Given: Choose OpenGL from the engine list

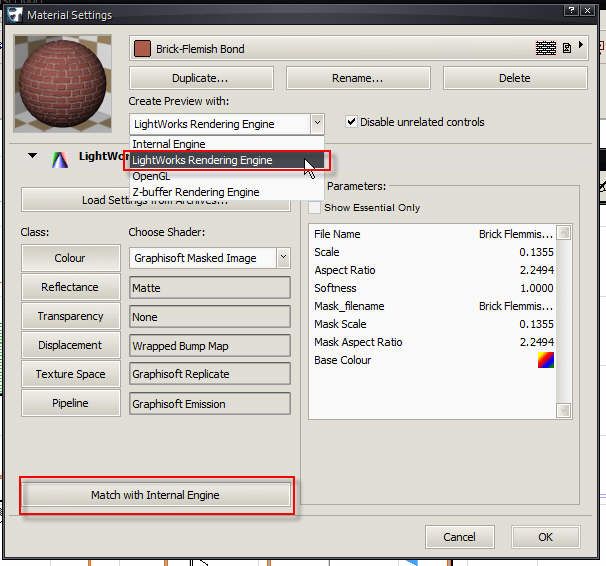Looking at the screenshot, I should (226, 176).
